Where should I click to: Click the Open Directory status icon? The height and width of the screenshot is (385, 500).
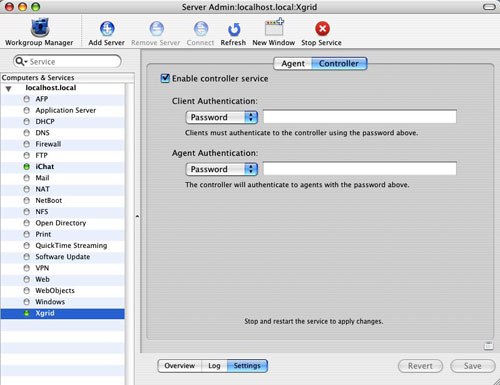click(x=27, y=223)
